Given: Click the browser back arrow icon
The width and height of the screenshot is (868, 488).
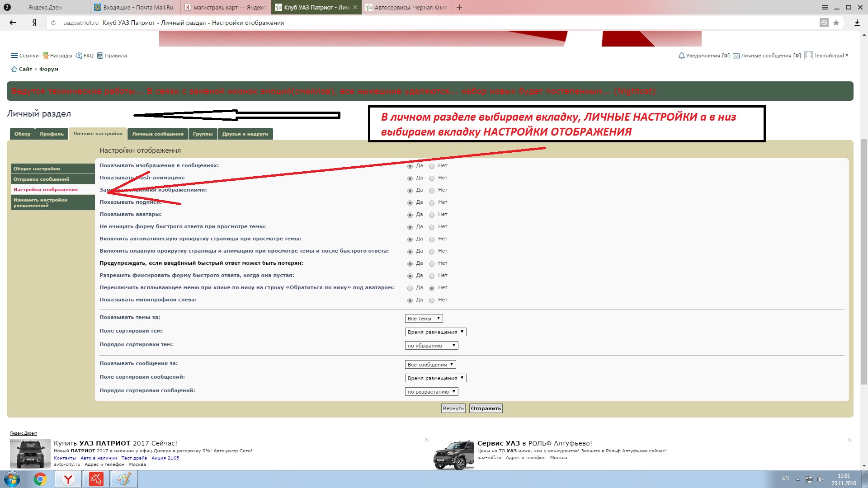Looking at the screenshot, I should click(x=13, y=23).
